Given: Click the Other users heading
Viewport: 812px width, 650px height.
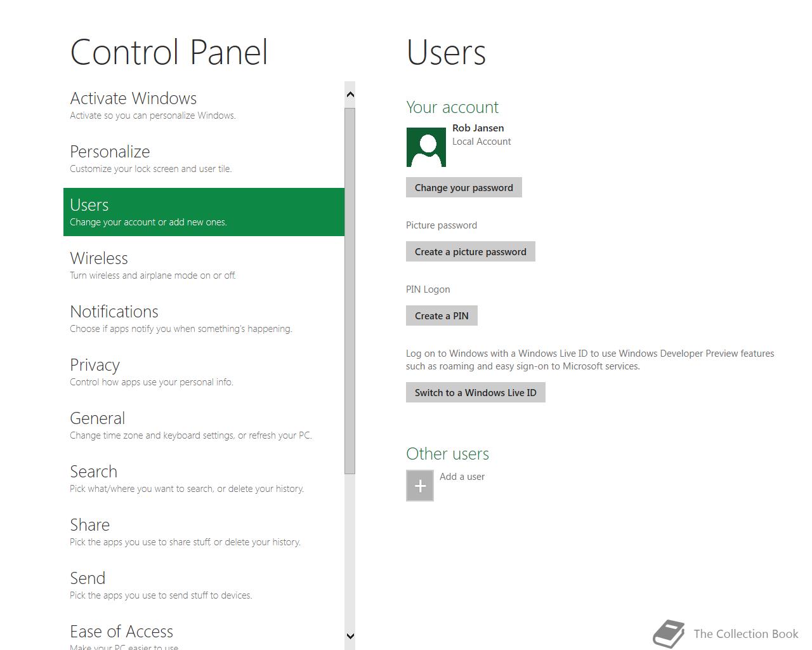Looking at the screenshot, I should point(448,454).
